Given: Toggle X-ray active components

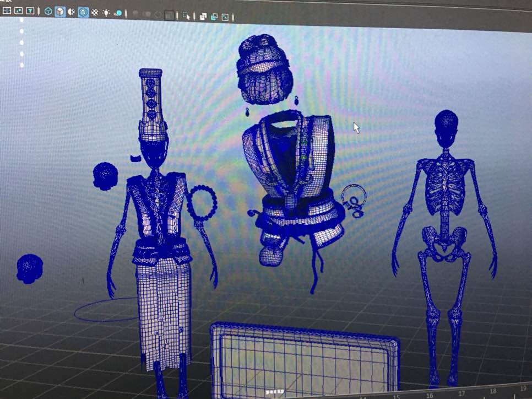Looking at the screenshot, I should tap(214, 17).
